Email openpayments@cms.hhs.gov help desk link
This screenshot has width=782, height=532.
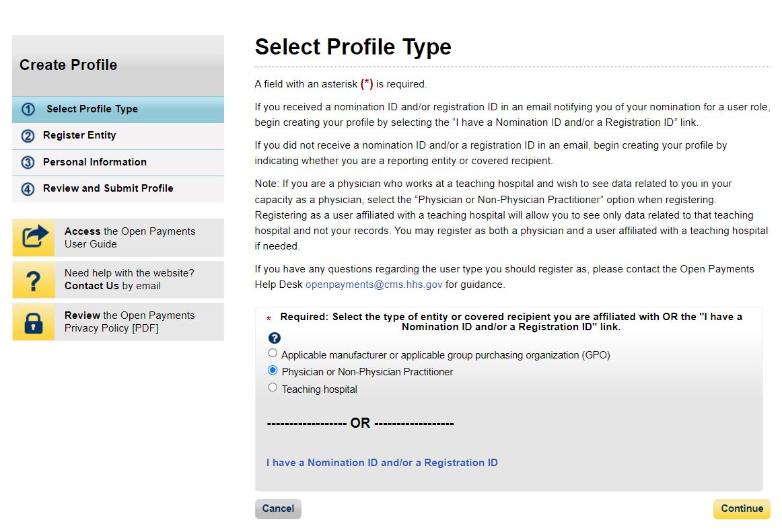(374, 284)
